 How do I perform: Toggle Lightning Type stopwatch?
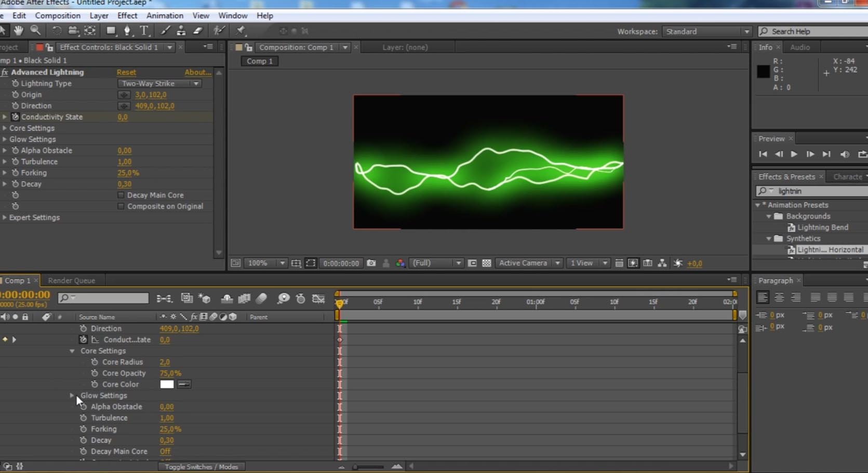[15, 83]
